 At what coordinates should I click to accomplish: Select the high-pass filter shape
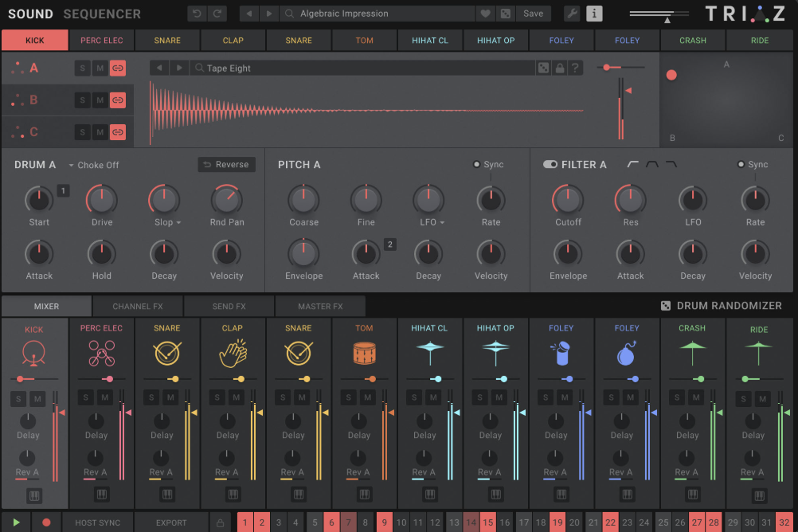point(632,164)
